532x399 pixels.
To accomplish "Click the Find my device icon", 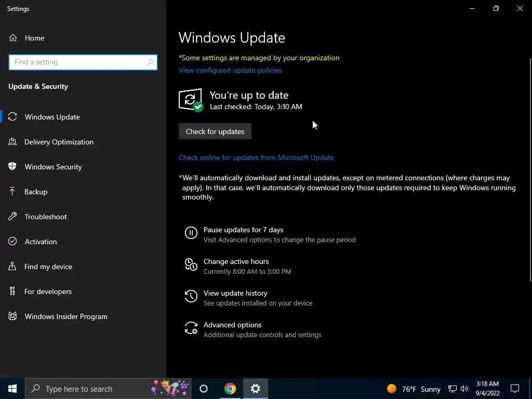I will click(x=12, y=267).
